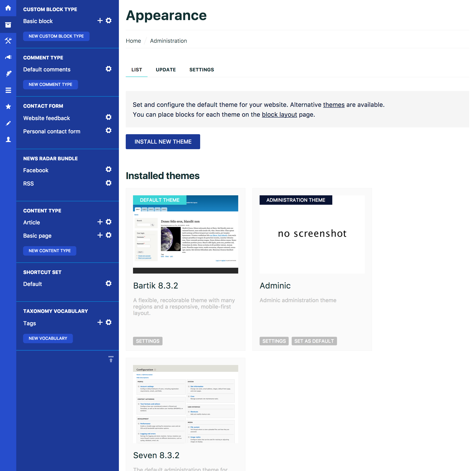Open Appearance via the feather icon
This screenshot has width=476, height=471.
8,74
